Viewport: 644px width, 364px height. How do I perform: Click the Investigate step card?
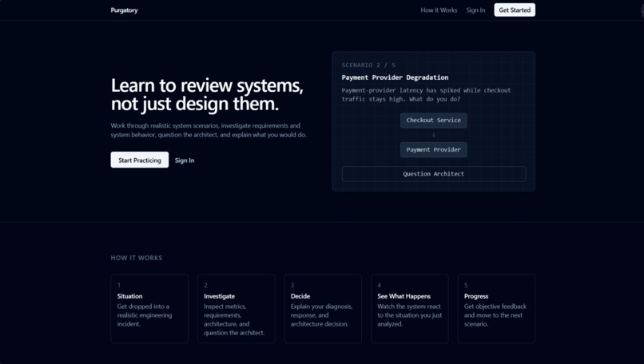point(237,309)
